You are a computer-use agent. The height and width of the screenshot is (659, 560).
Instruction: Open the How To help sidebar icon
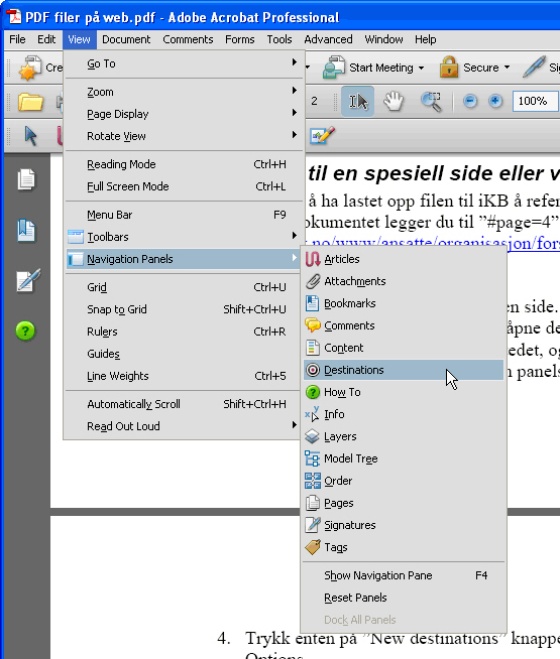25,331
